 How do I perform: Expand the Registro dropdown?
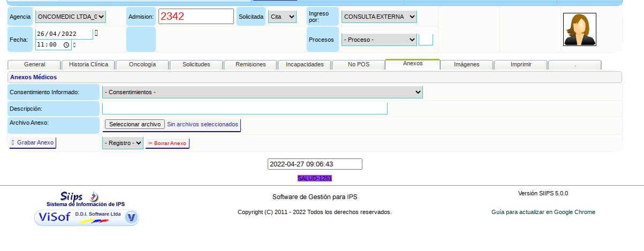pyautogui.click(x=123, y=143)
